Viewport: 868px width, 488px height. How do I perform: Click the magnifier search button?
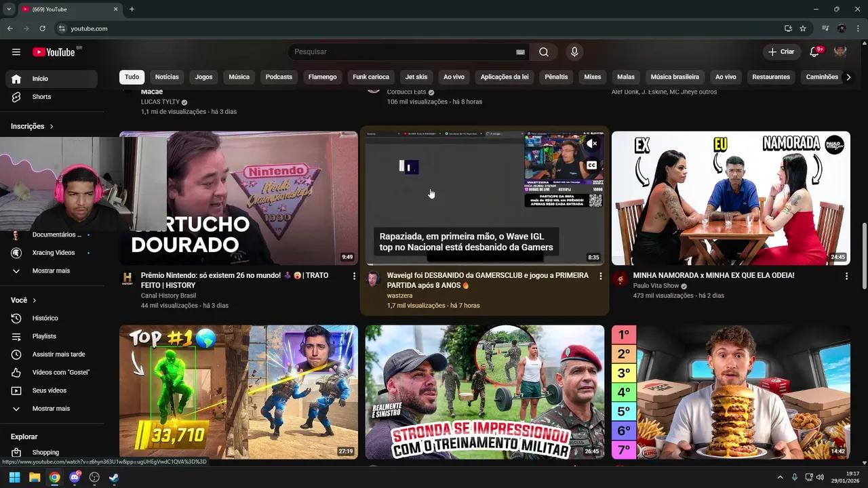pos(544,52)
